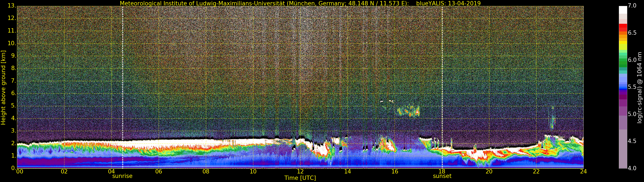
Task: Click the "6." height axis tick label
Action: tap(14, 93)
